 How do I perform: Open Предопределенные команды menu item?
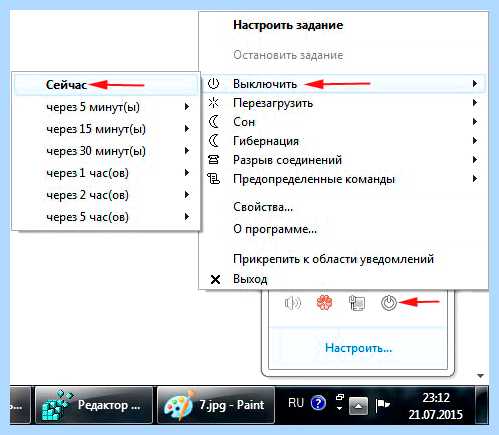tap(343, 179)
